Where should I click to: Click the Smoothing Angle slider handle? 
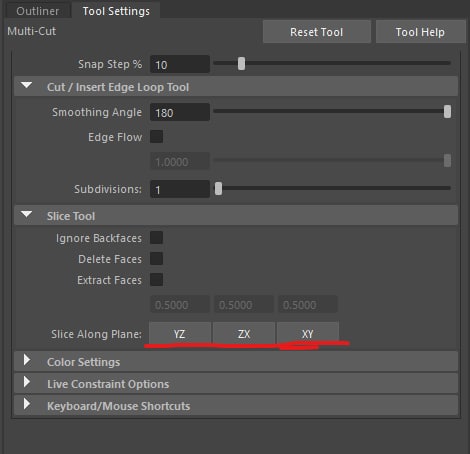(x=447, y=112)
